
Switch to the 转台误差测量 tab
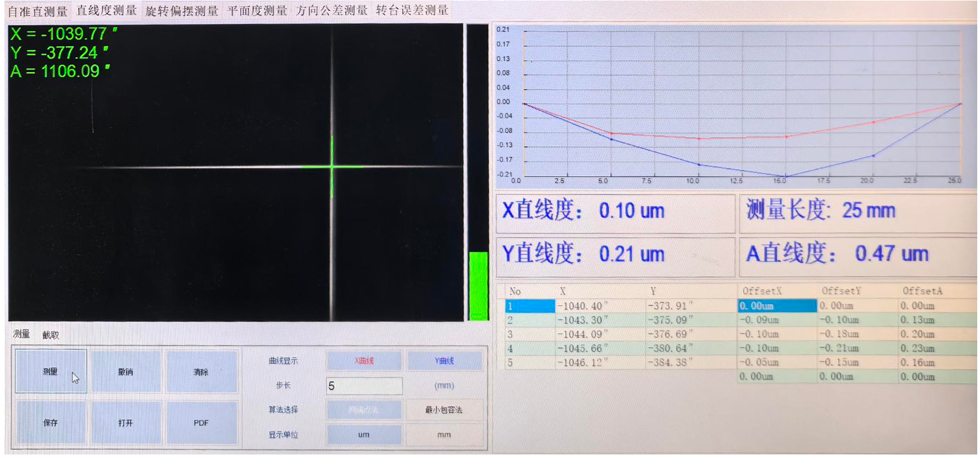(x=412, y=11)
